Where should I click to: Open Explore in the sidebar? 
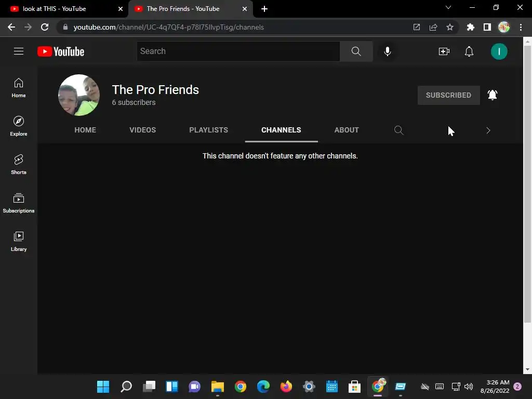19,126
